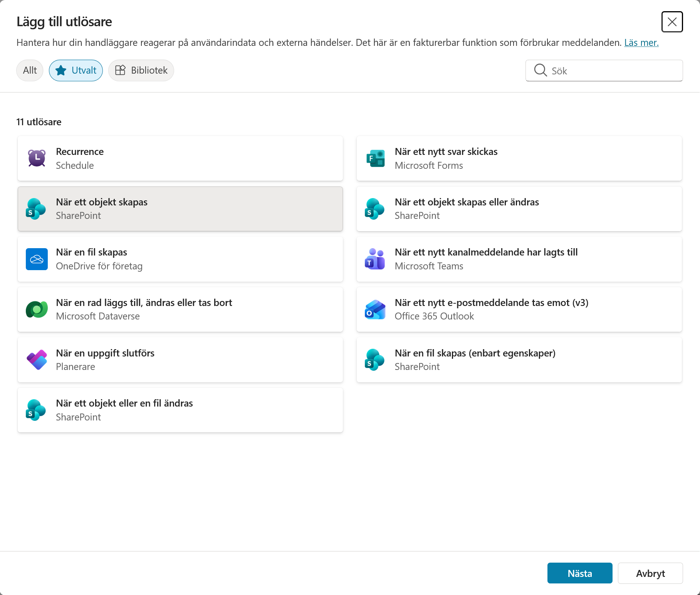Image resolution: width=700 pixels, height=595 pixels.
Task: Click the 'Schedule' subtitle under Recurrence
Action: point(75,166)
